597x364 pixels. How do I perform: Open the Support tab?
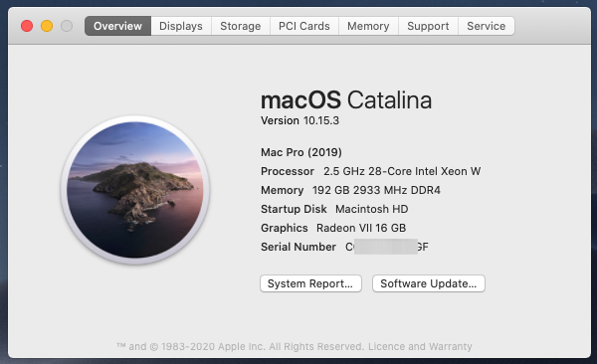coord(428,26)
